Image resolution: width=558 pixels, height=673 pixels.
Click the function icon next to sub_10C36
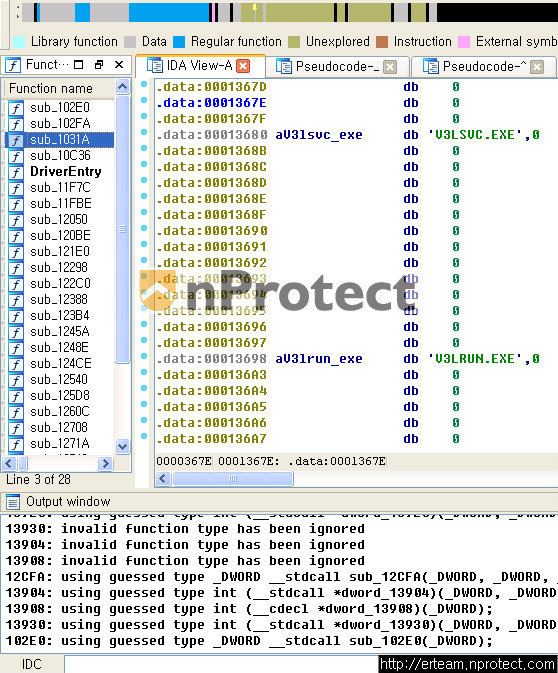16,156
